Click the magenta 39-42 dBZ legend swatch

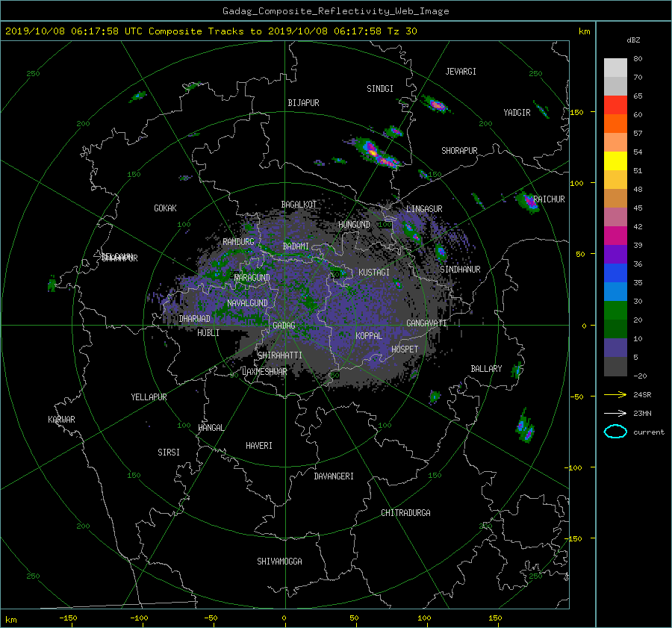615,235
